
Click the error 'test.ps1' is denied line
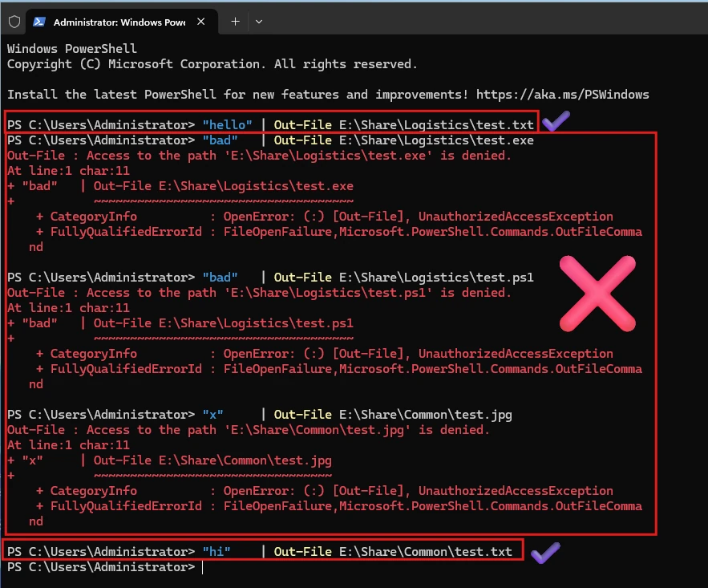tap(259, 293)
